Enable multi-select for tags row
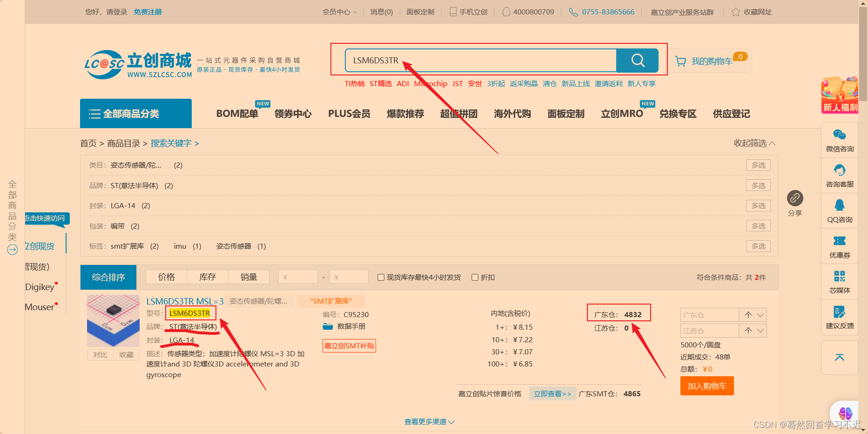Viewport: 868px width, 434px height. click(759, 246)
